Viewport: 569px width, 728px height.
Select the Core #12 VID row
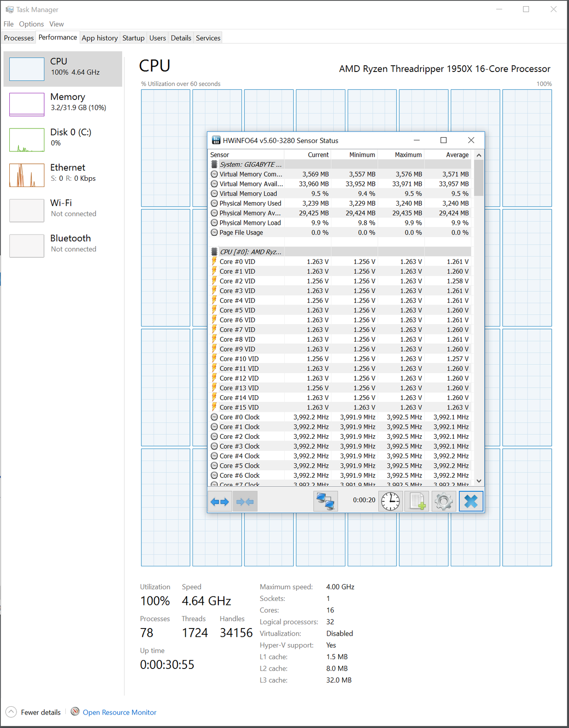[x=340, y=378]
